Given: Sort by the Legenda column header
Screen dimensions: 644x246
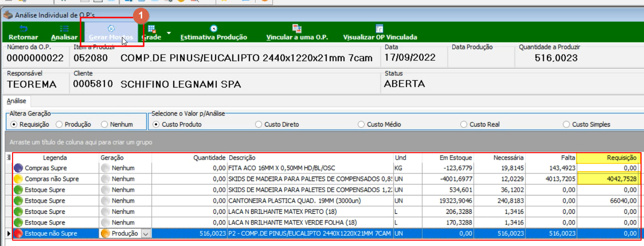Looking at the screenshot, I should coord(55,158).
